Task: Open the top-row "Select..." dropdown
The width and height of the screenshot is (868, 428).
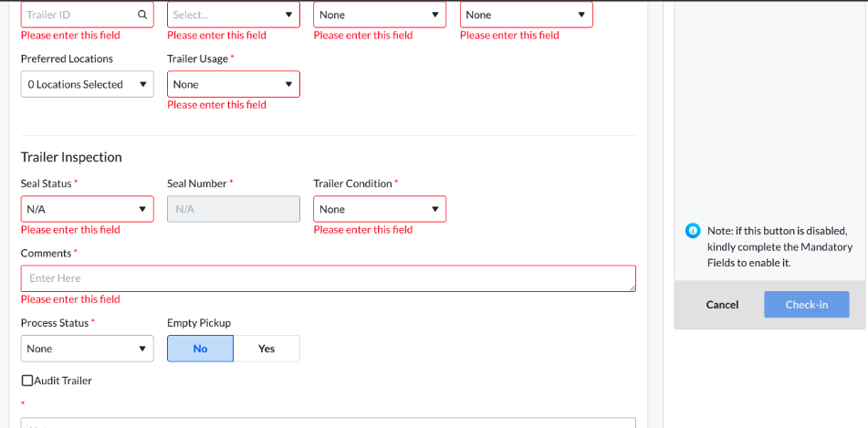Action: pyautogui.click(x=233, y=16)
